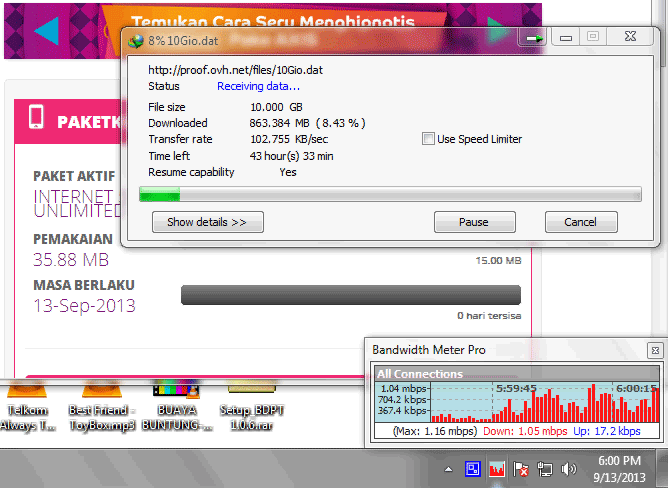This screenshot has height=488, width=668.
Task: Click the green arrow tray button in title bar
Action: (x=534, y=38)
